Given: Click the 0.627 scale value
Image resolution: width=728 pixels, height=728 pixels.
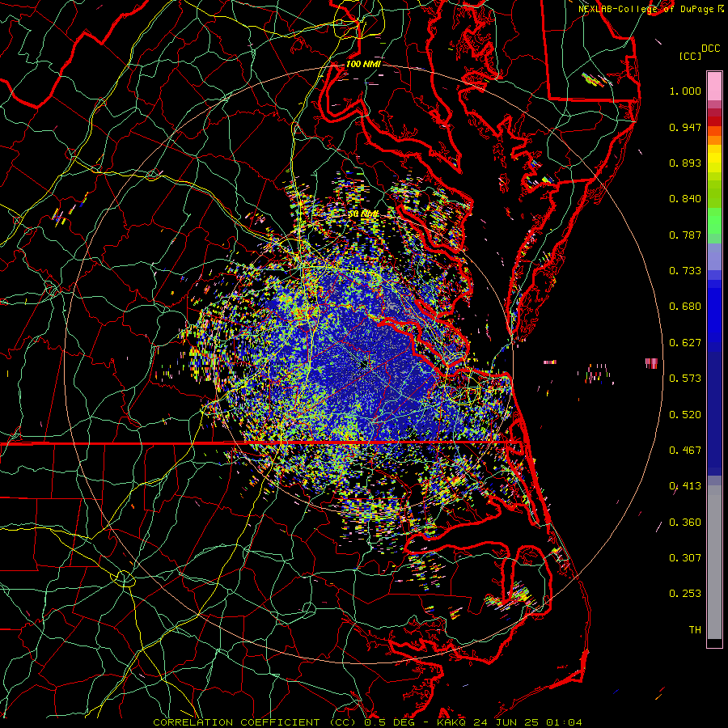Looking at the screenshot, I should (685, 343).
